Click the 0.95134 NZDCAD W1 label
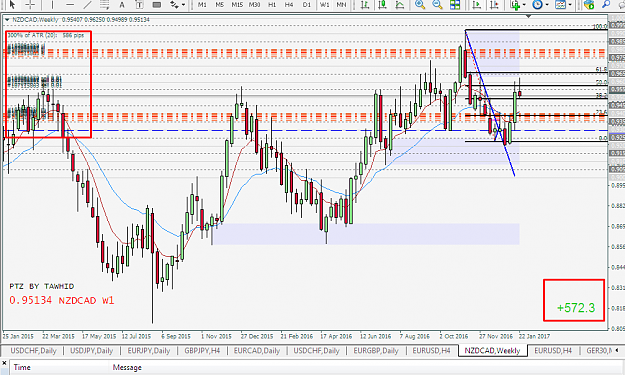The width and height of the screenshot is (625, 375). (x=62, y=300)
